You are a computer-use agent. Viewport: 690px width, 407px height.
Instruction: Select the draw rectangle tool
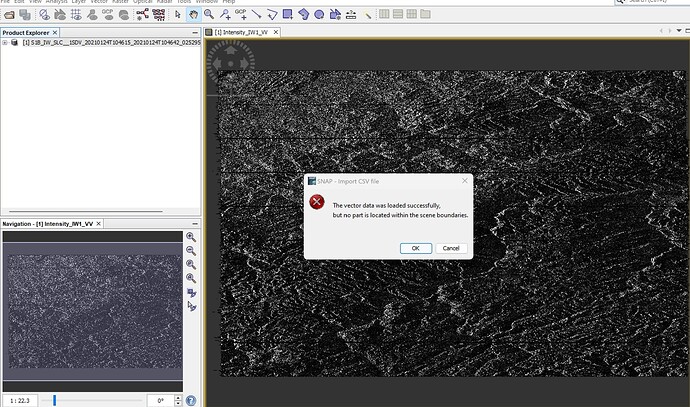click(288, 15)
